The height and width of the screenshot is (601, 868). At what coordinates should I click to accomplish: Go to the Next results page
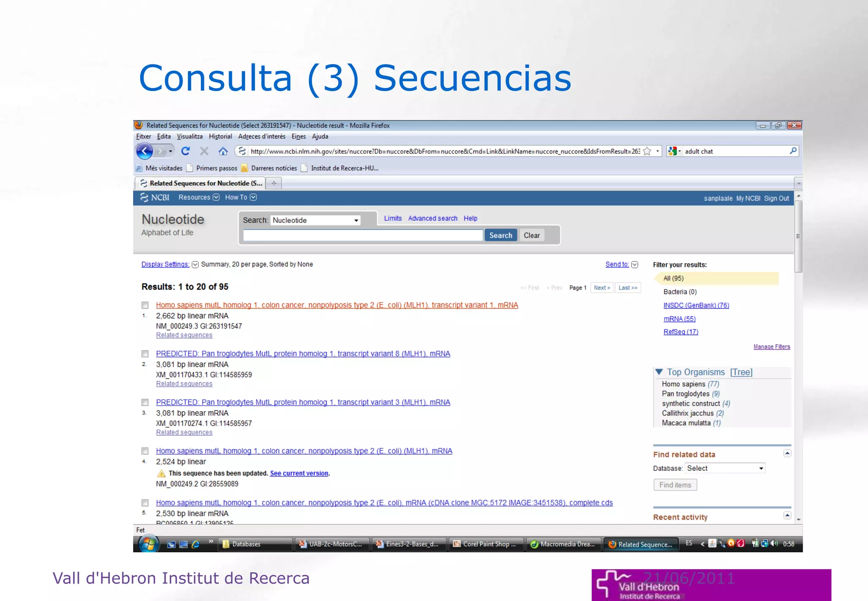602,288
